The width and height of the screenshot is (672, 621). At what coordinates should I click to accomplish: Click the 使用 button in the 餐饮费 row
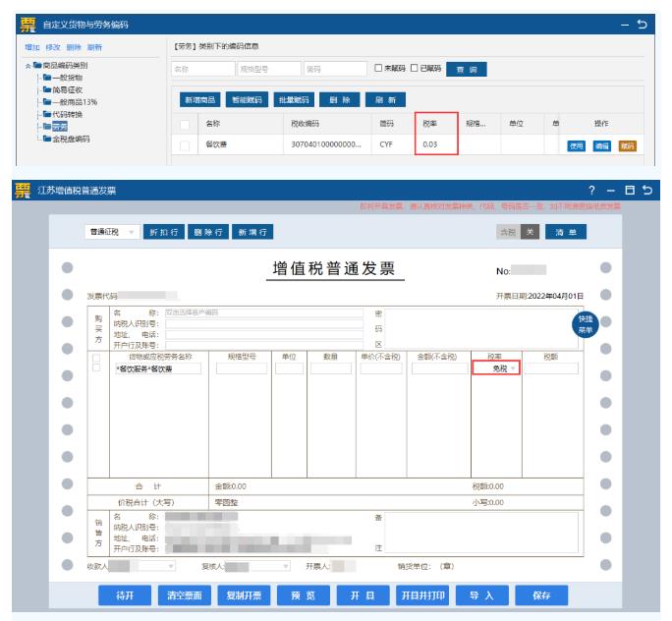pos(578,145)
